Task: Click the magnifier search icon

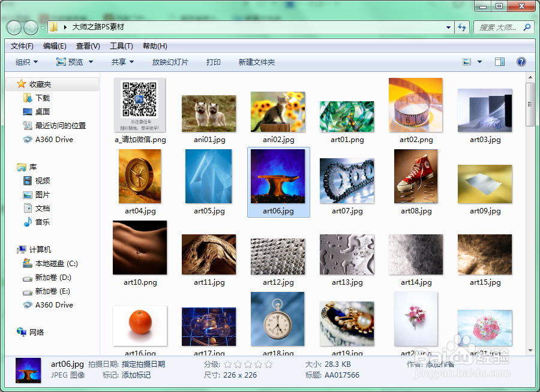Action: (527, 27)
